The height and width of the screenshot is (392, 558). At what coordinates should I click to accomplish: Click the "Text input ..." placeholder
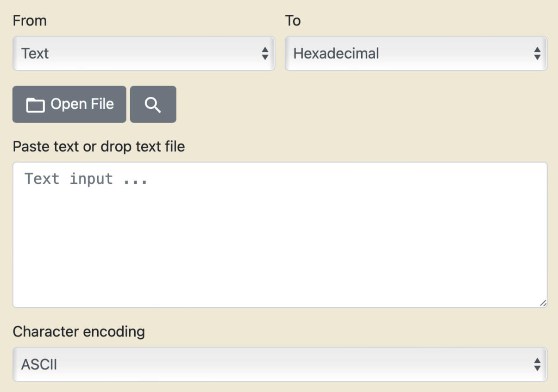point(86,179)
